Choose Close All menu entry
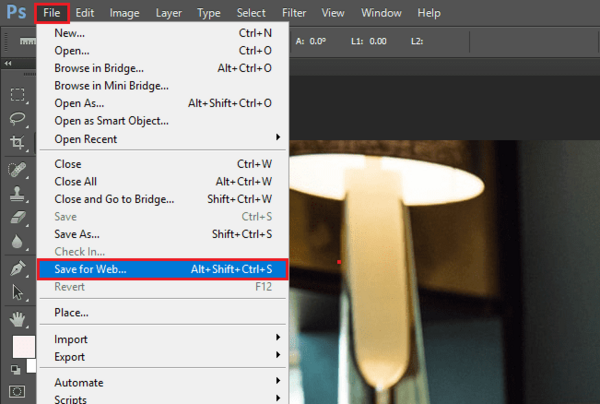The height and width of the screenshot is (404, 600). tap(163, 182)
